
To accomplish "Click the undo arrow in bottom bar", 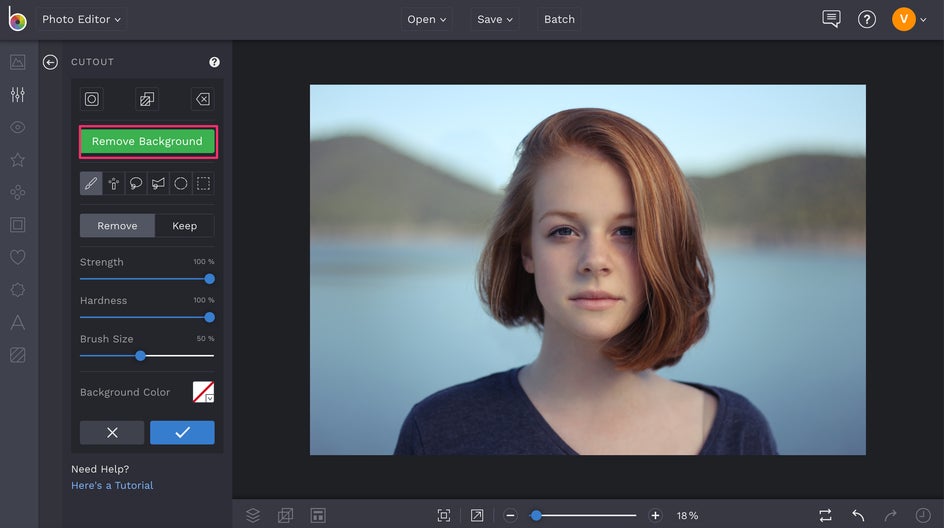I will (x=857, y=515).
